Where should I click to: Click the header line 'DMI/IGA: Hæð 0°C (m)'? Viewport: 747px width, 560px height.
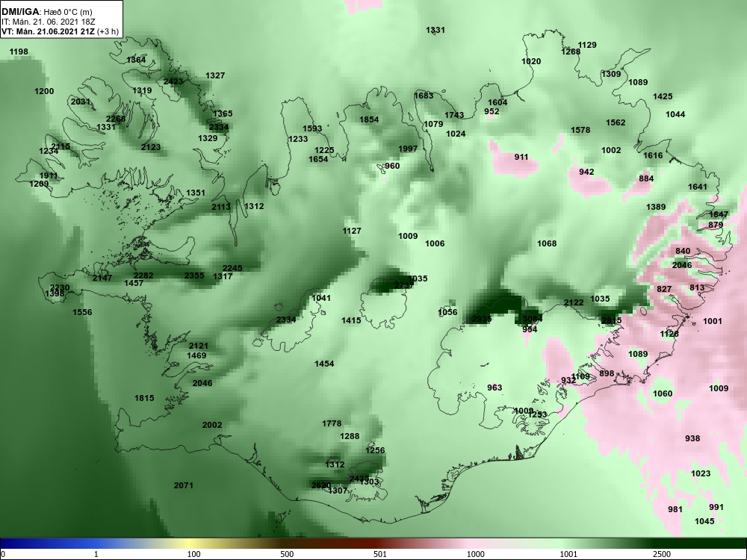[x=46, y=12]
